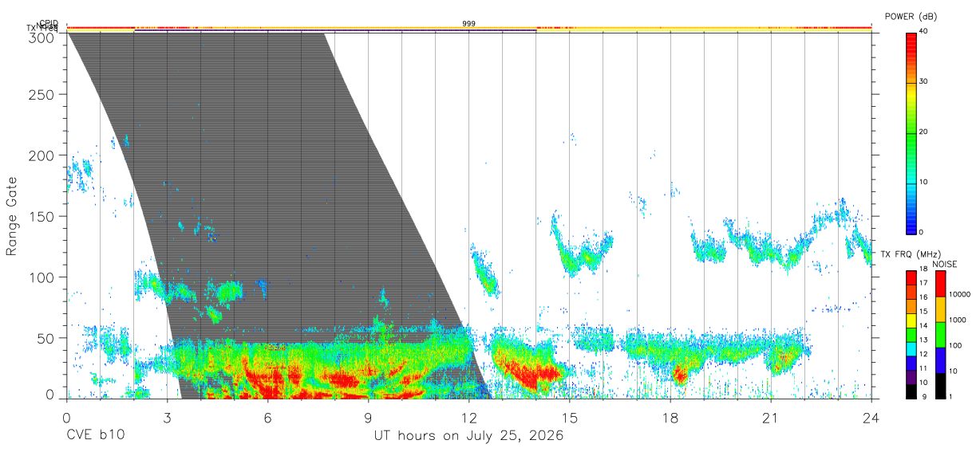This screenshot has width=980, height=452.
Task: Click the "1000" label on NOISE legend
Action: (957, 320)
